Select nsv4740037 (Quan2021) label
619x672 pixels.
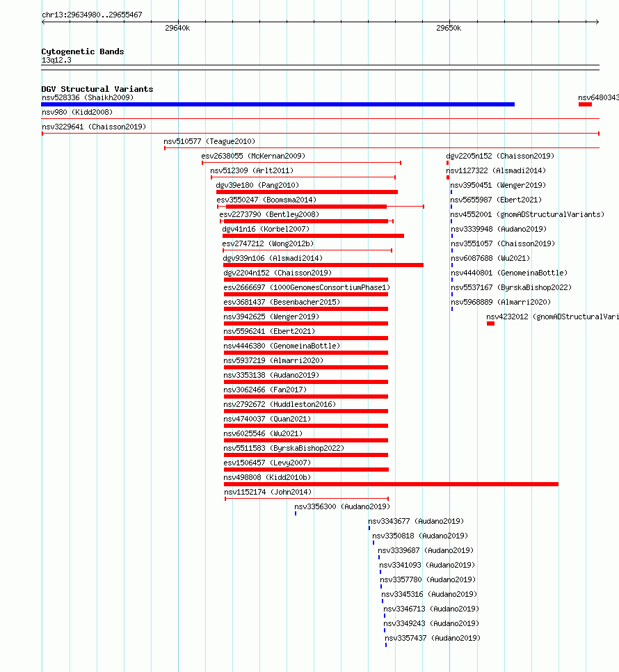click(x=267, y=418)
